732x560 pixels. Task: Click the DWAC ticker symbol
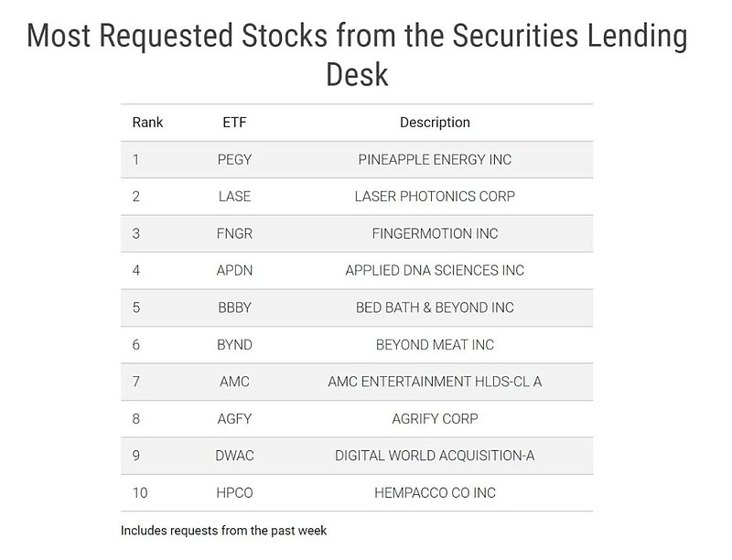click(x=234, y=456)
